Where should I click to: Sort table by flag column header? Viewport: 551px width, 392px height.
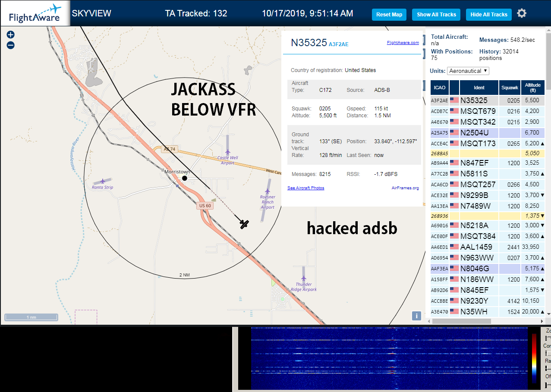coord(454,88)
